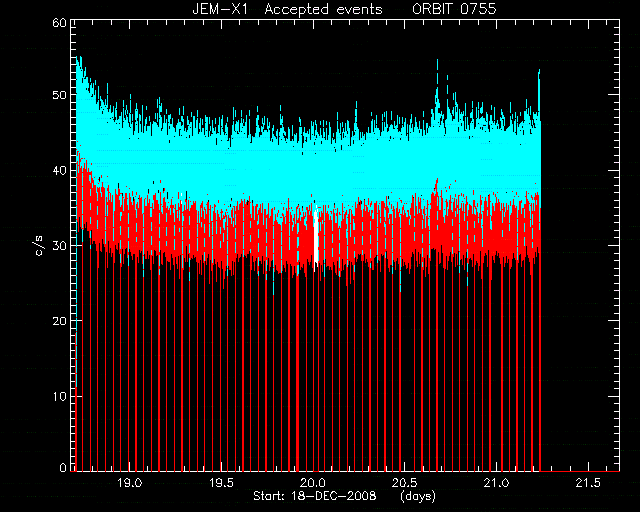Click the 30 y-axis tick label

tap(59, 245)
